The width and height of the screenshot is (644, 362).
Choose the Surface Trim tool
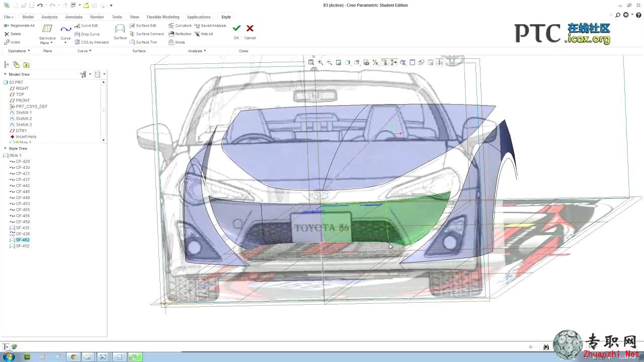[143, 42]
